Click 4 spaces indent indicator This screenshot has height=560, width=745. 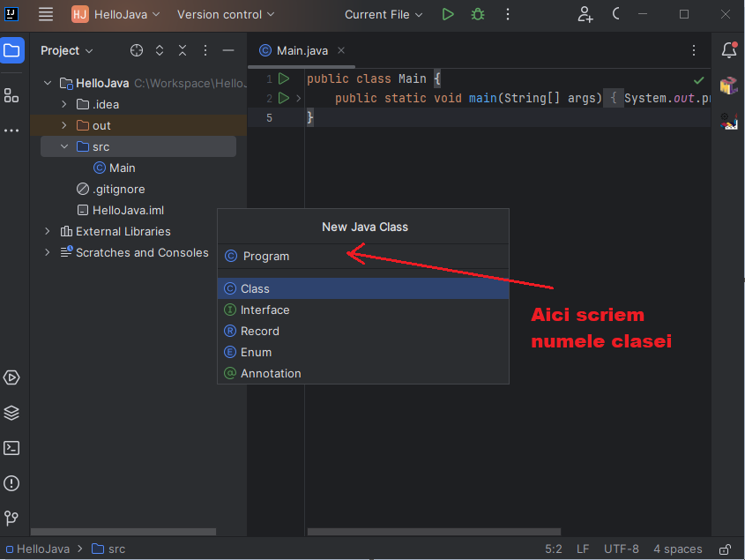[677, 549]
